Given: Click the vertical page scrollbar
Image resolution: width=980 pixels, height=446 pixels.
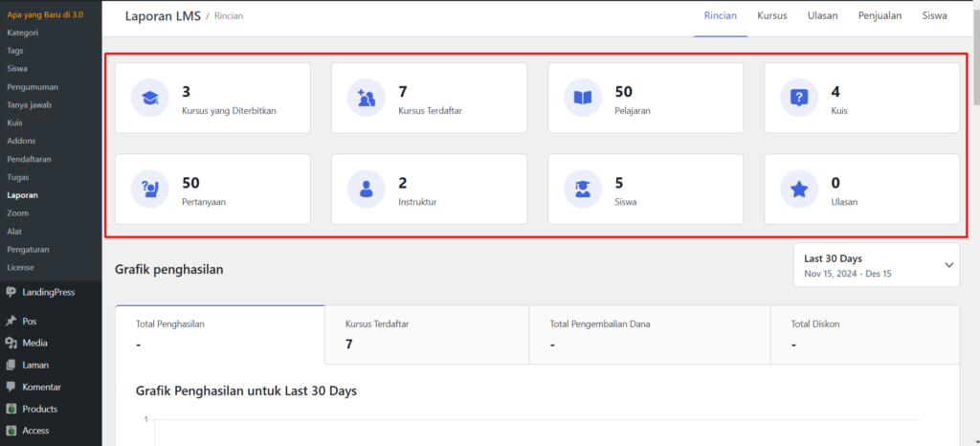Looking at the screenshot, I should tap(975, 57).
